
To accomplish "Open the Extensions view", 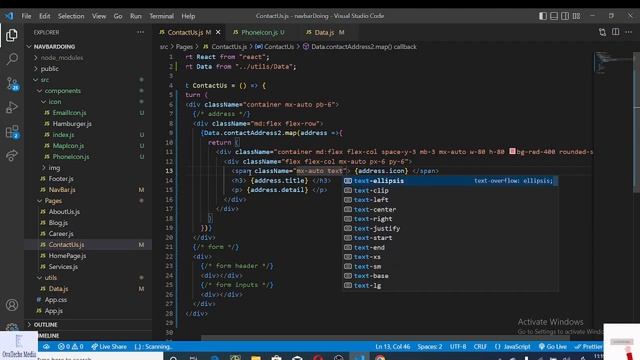I will pyautogui.click(x=12, y=131).
